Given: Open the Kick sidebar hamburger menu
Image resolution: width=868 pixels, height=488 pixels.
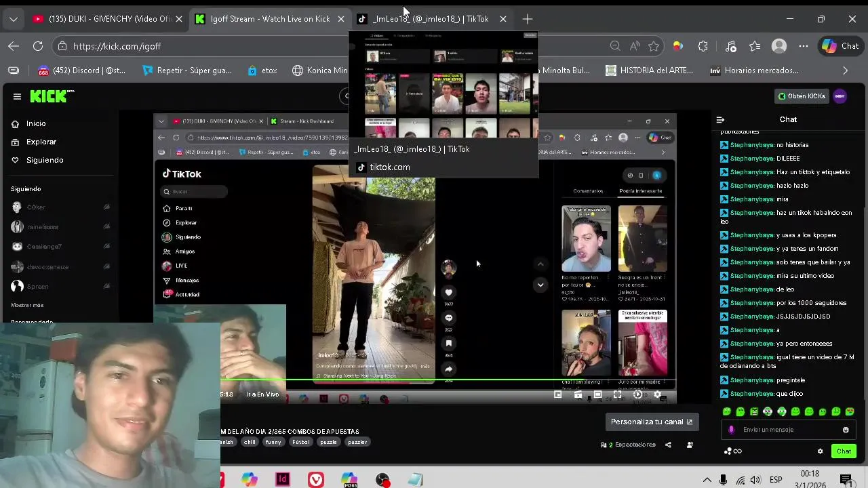Looking at the screenshot, I should click(x=17, y=96).
